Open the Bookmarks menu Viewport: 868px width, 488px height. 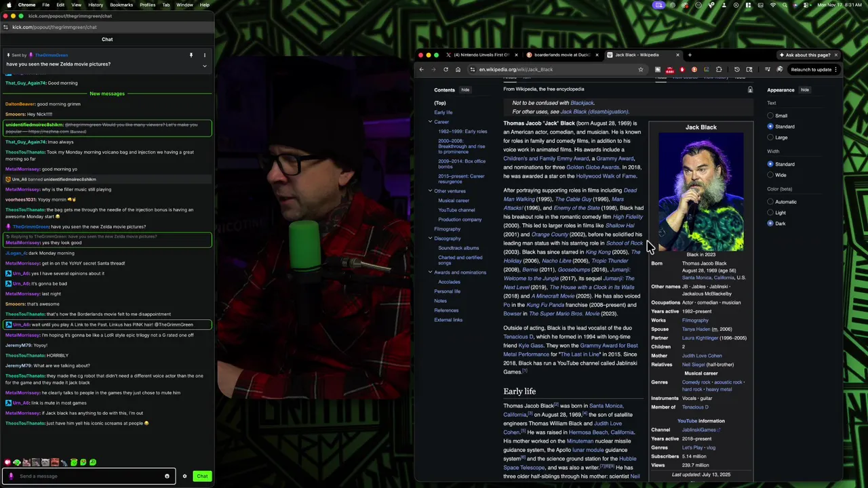click(121, 5)
